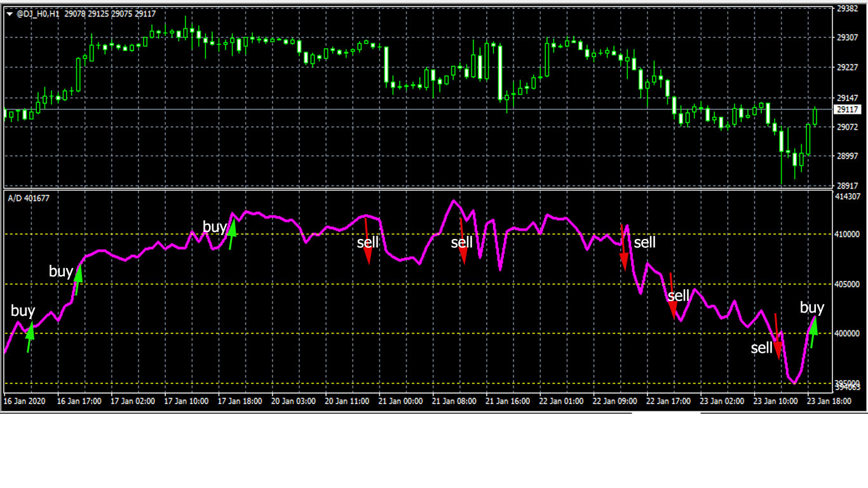The image size is (868, 488).
Task: Click time axis label 16 Jan 2020
Action: (x=24, y=402)
